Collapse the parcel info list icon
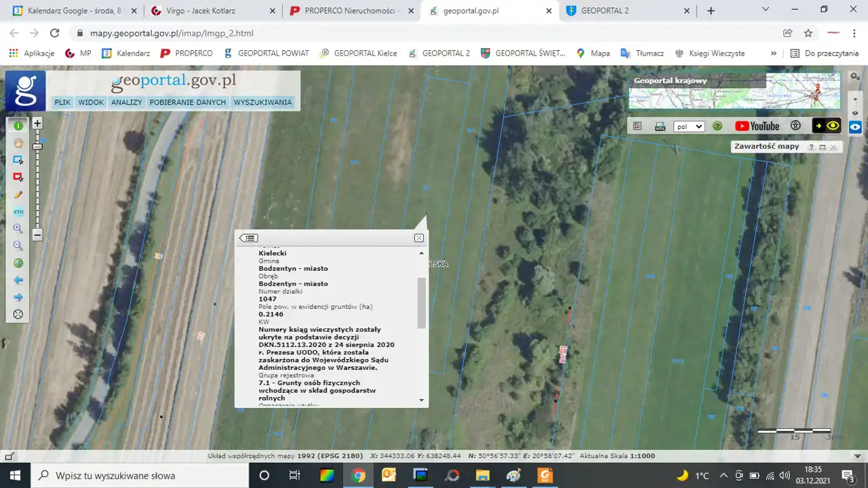 (249, 238)
